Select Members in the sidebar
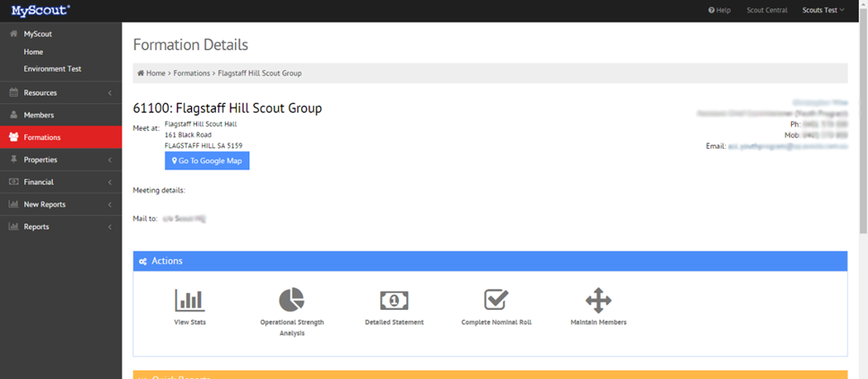 tap(61, 115)
